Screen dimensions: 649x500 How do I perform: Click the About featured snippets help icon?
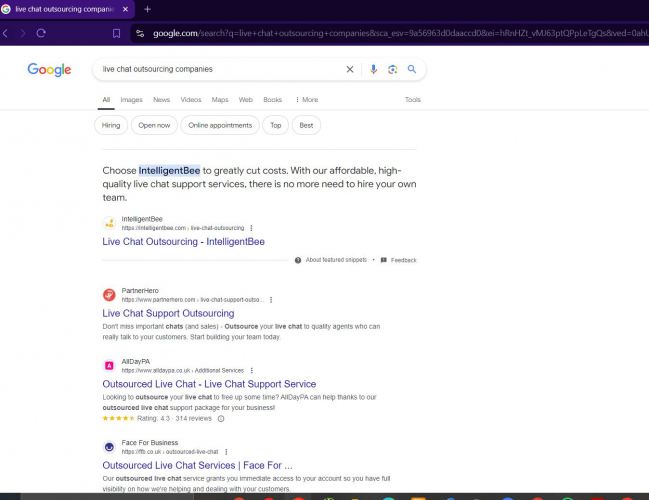[298, 260]
